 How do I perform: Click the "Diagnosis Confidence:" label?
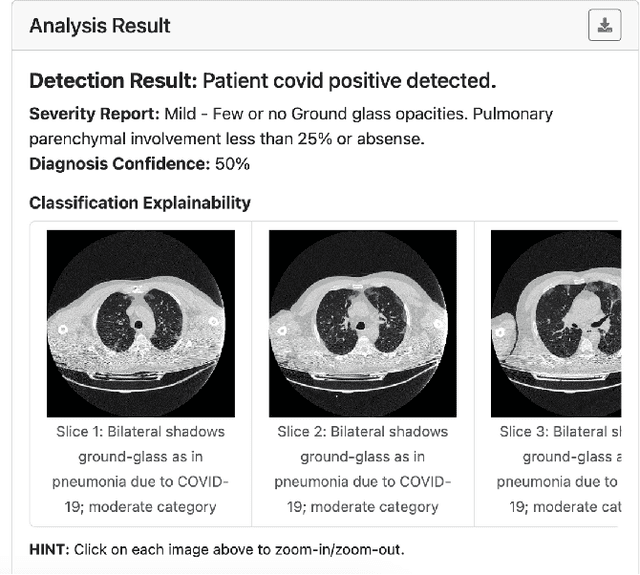coord(117,163)
